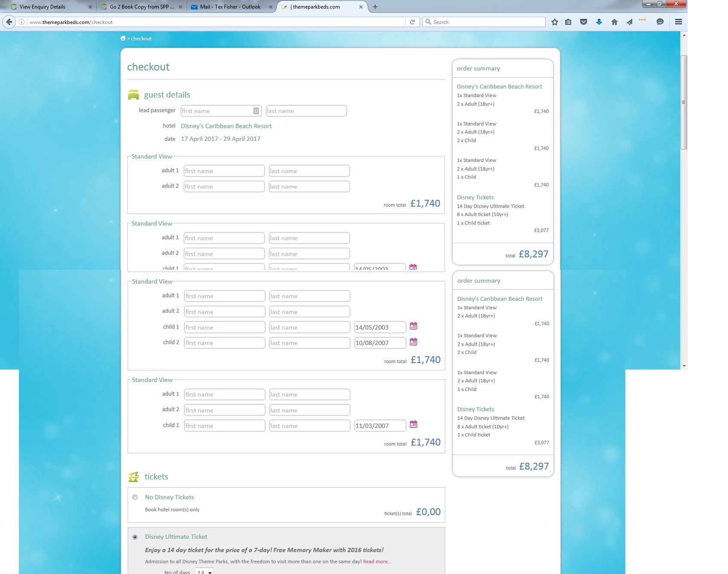
Task: Open calendar beside 10/08/2007 birthdate
Action: (x=413, y=342)
